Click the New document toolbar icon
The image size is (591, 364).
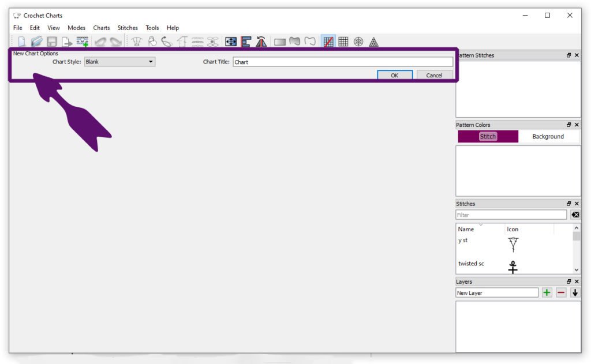click(21, 42)
